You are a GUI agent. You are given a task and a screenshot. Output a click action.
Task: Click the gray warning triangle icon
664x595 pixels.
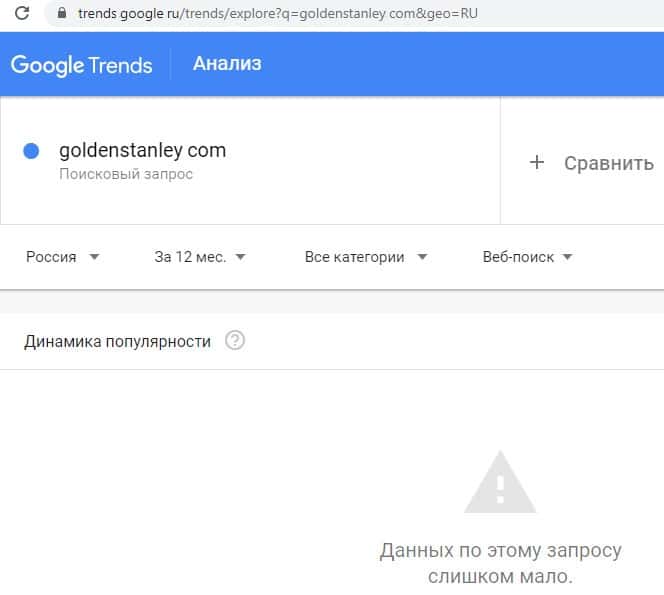pyautogui.click(x=500, y=484)
